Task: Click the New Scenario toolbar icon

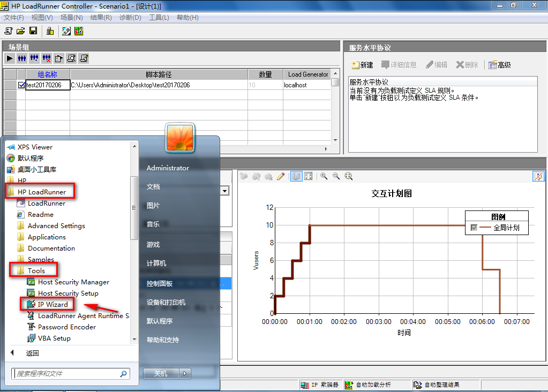Action: pyautogui.click(x=9, y=31)
